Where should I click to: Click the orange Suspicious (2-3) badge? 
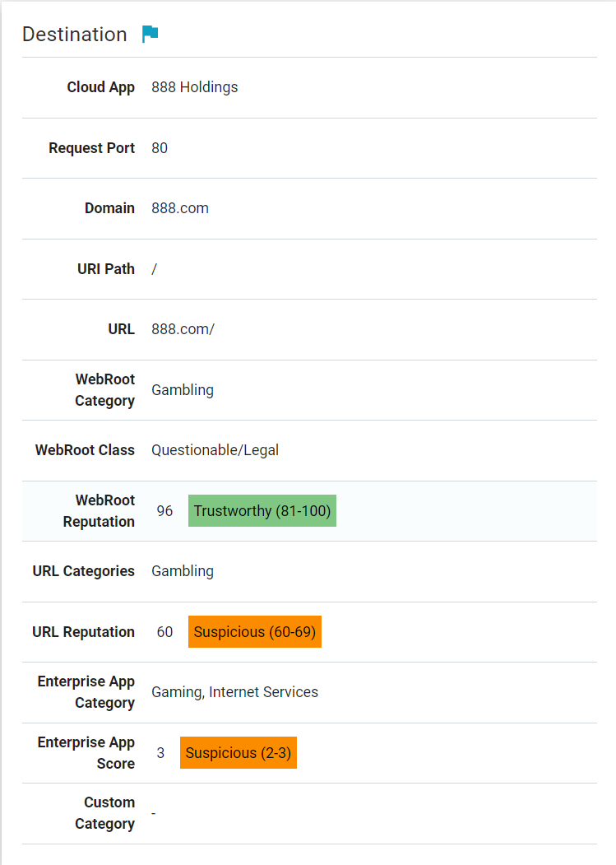tap(239, 752)
